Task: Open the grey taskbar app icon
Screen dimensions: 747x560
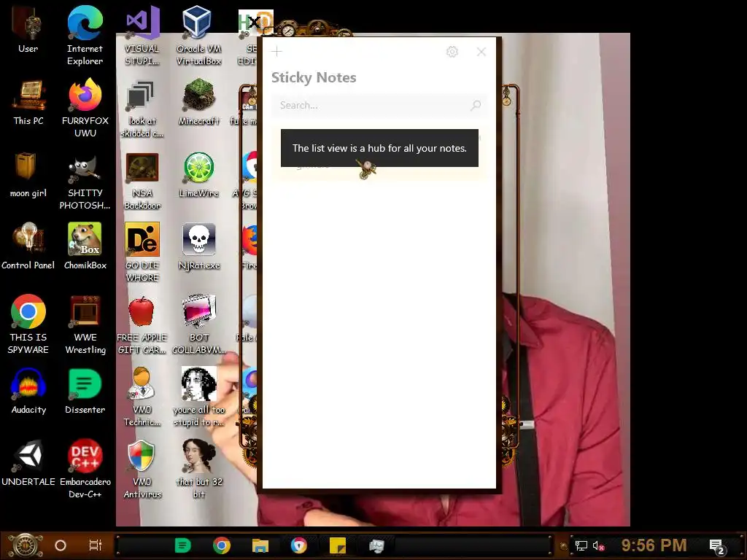Action: tap(376, 545)
